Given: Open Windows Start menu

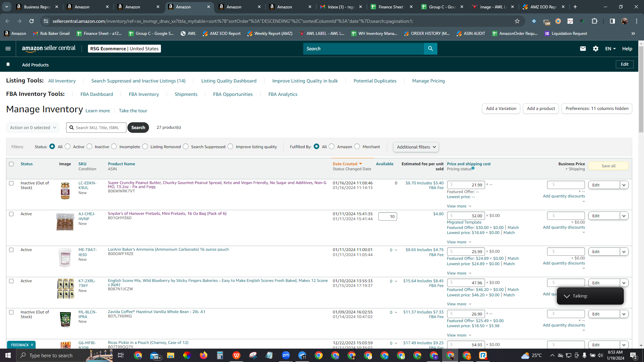Looking at the screenshot, I should [x=8, y=355].
